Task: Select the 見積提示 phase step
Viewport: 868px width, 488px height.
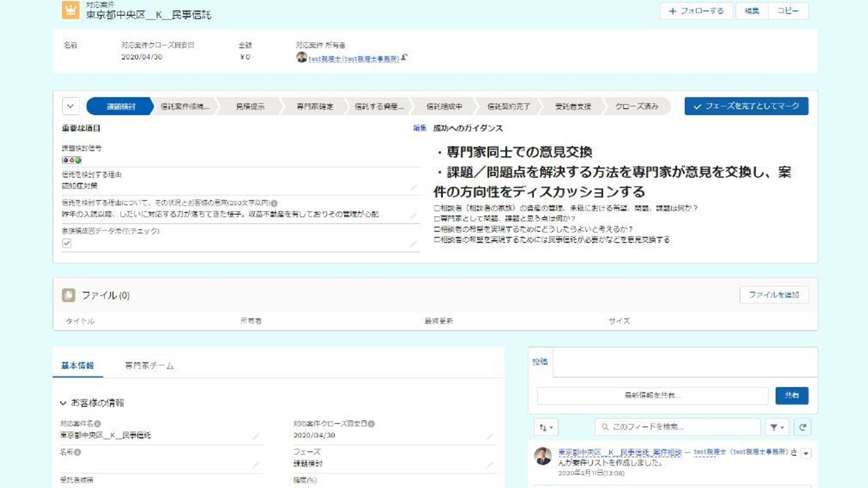Action: click(250, 107)
